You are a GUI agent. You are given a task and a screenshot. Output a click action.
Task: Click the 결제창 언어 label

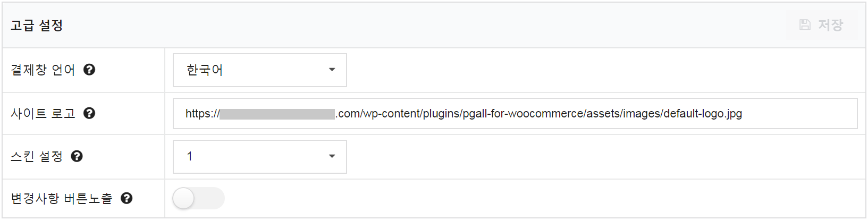43,70
